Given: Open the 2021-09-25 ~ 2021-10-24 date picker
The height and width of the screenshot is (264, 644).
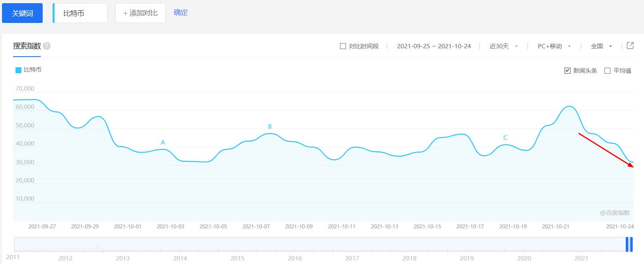Looking at the screenshot, I should pos(434,46).
